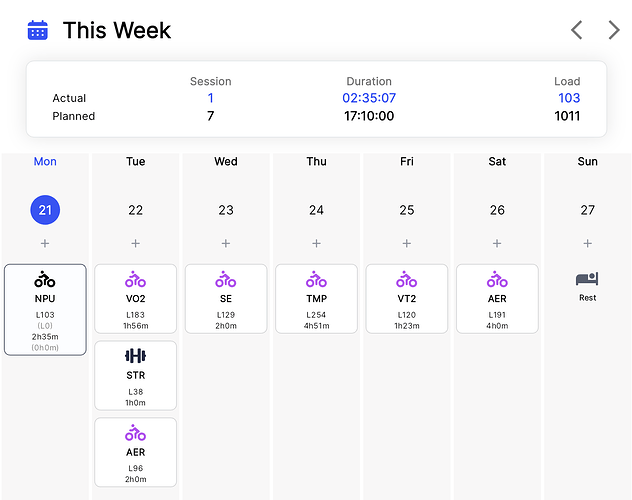Viewport: 632px width, 500px height.
Task: Add a session on Wednesday with plus
Action: (226, 243)
